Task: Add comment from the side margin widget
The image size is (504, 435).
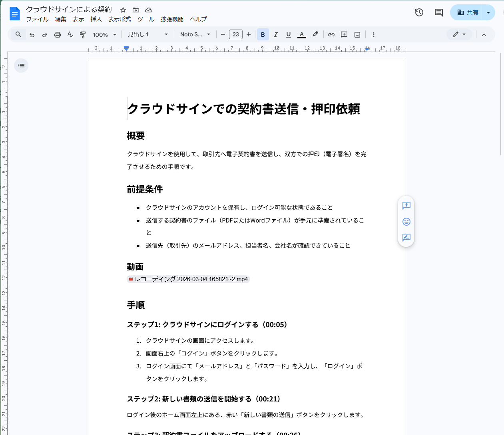Action: pyautogui.click(x=406, y=205)
